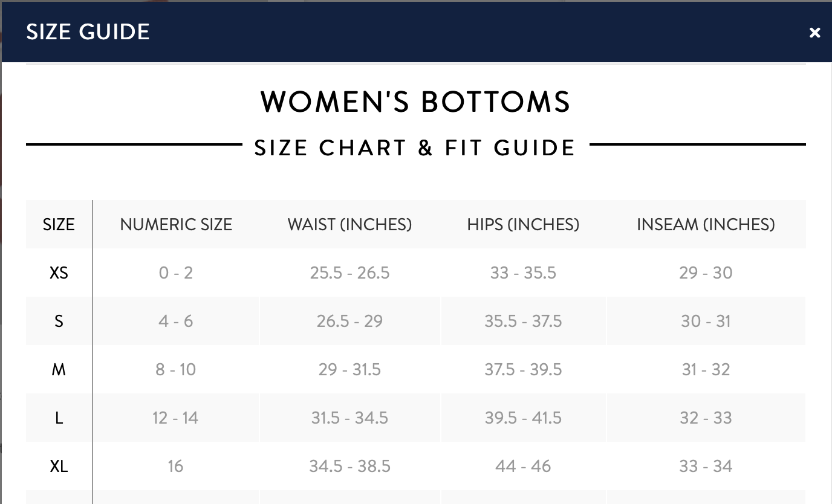Click the WOMEN'S BOTTOMS heading
This screenshot has height=504, width=832.
pos(415,102)
